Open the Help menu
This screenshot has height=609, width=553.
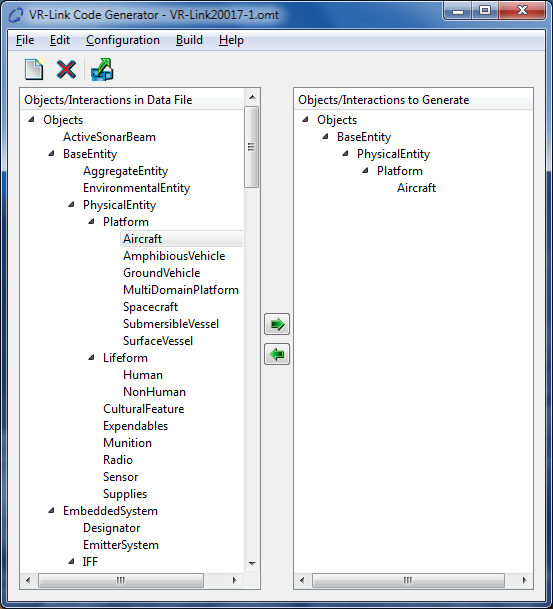pos(231,40)
